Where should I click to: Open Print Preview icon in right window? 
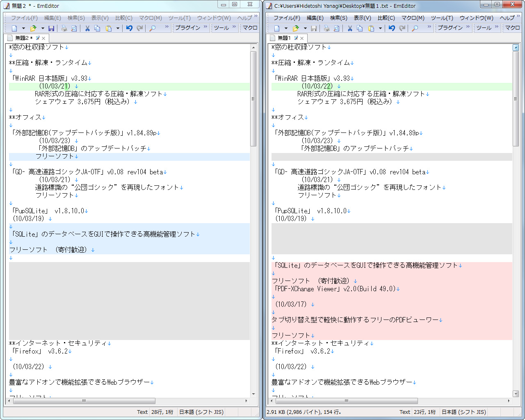click(x=337, y=28)
